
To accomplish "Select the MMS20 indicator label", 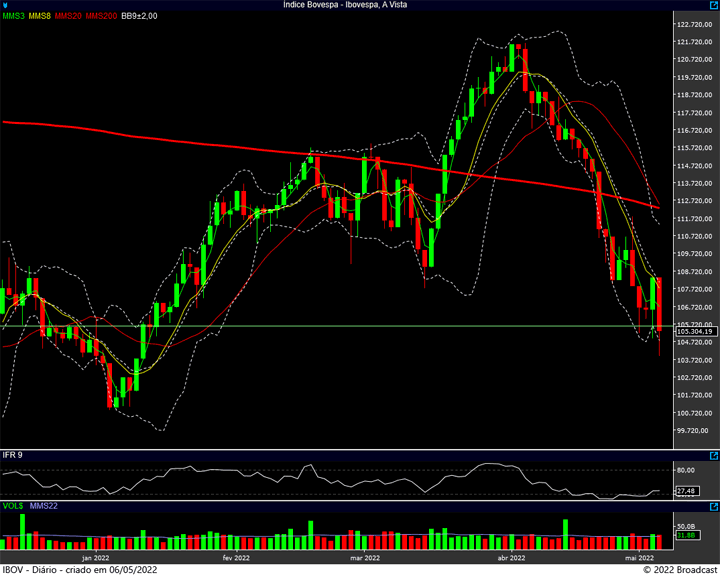I will [x=68, y=16].
